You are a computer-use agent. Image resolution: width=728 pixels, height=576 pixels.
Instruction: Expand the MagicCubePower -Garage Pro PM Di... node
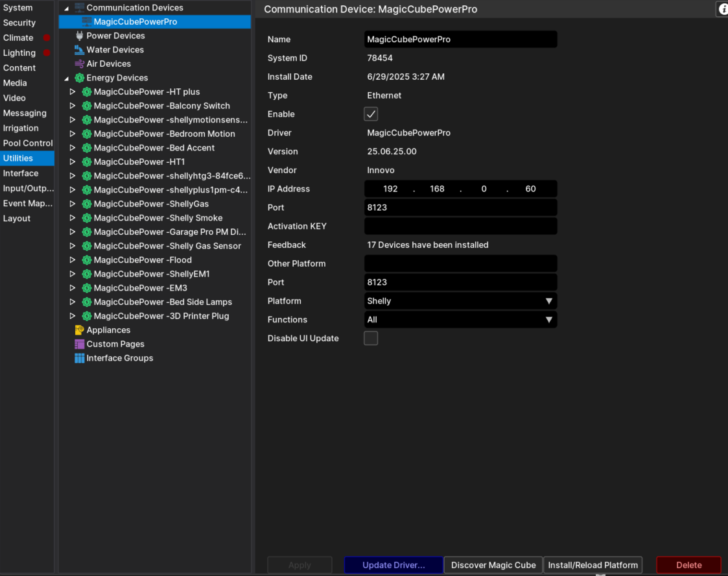(73, 232)
